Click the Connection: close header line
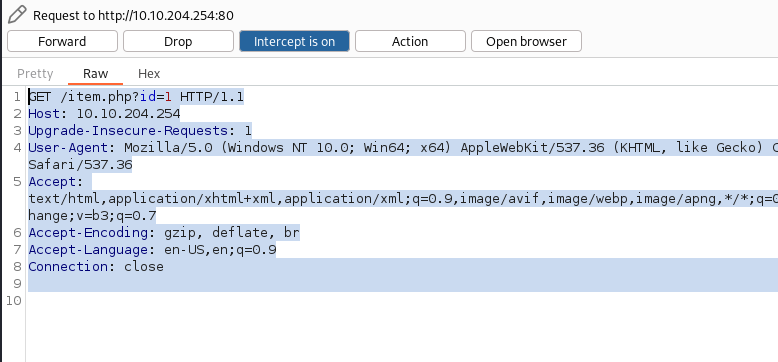The width and height of the screenshot is (778, 362). (96, 266)
